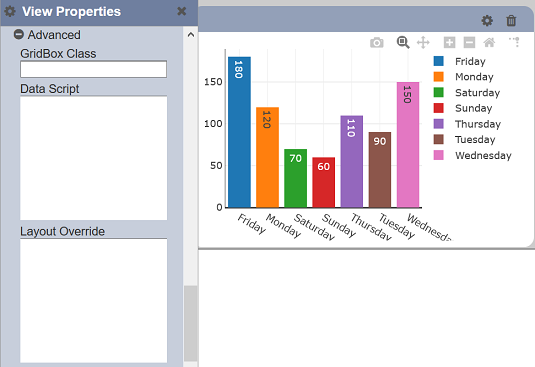This screenshot has width=535, height=367.
Task: Click the orange Monday legend swatch
Action: tap(438, 77)
